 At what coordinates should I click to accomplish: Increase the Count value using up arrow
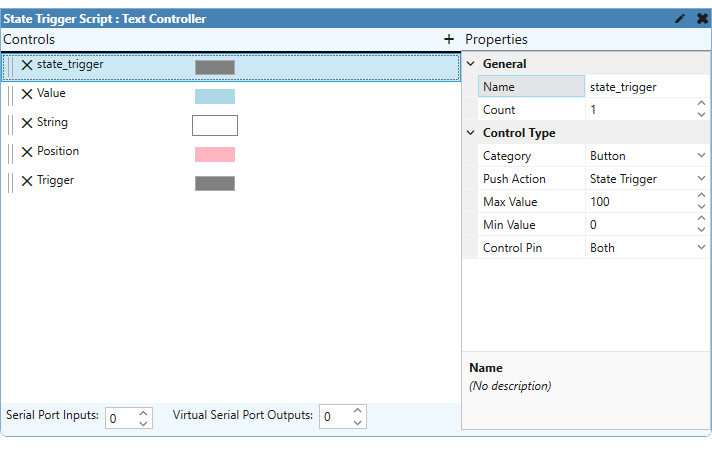701,105
